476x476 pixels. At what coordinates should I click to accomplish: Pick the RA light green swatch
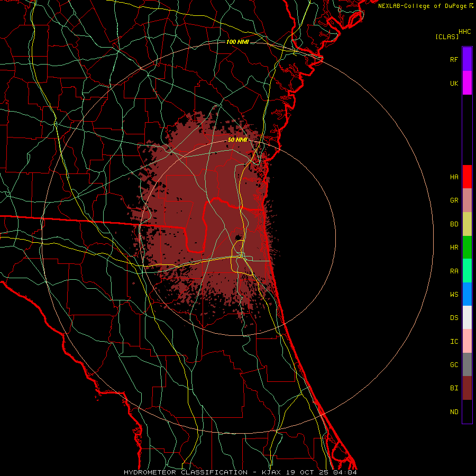(x=467, y=271)
